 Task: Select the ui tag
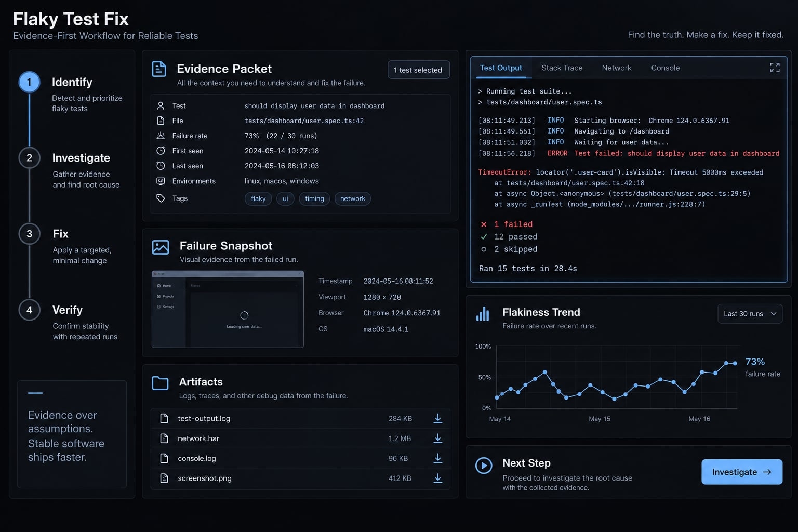(x=285, y=198)
